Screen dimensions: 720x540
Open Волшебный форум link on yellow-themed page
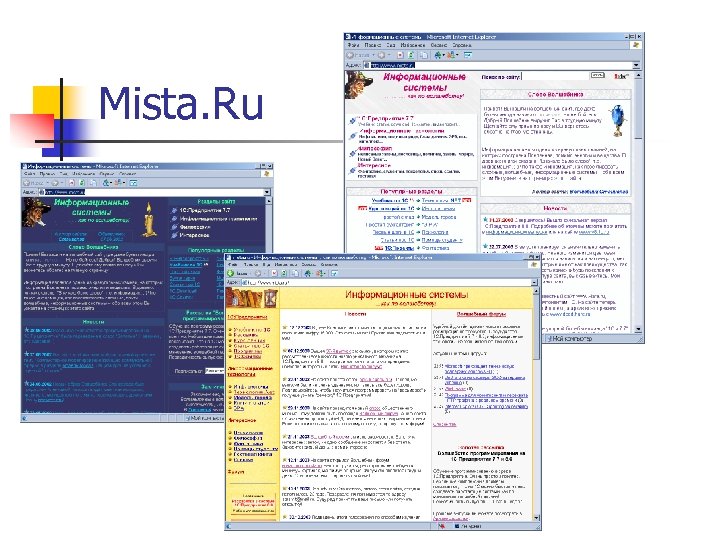click(481, 314)
